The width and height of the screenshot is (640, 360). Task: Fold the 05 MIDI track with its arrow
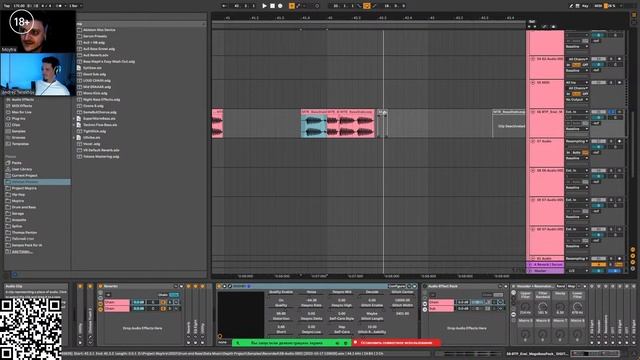pos(533,82)
